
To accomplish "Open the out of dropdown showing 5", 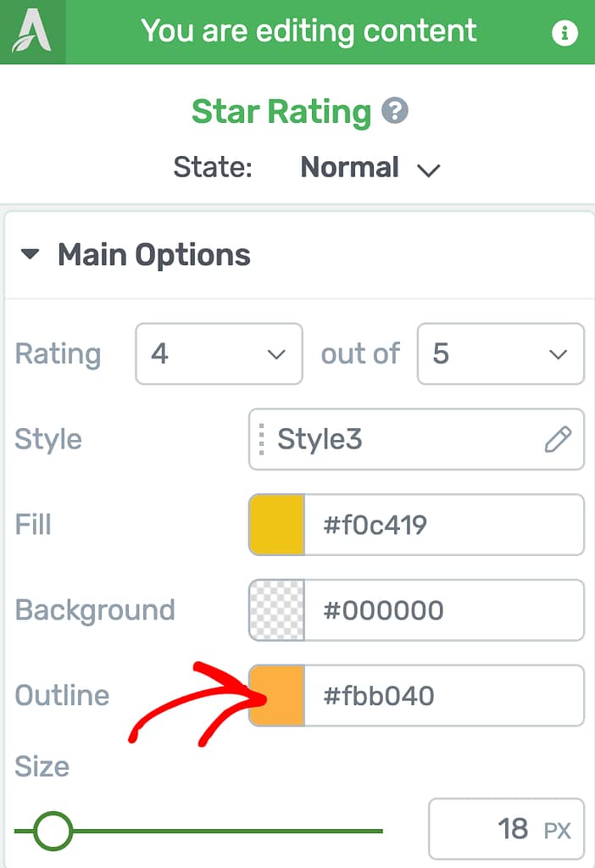I will pos(500,353).
